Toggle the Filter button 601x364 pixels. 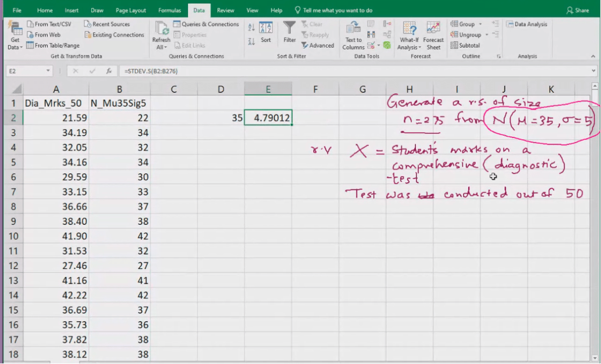[290, 33]
